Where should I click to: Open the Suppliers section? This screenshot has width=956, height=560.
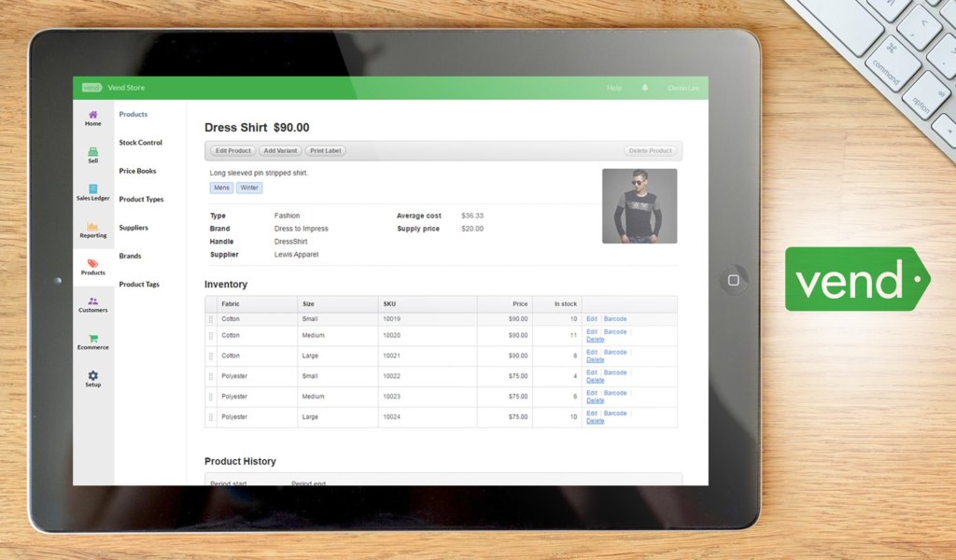[x=134, y=227]
